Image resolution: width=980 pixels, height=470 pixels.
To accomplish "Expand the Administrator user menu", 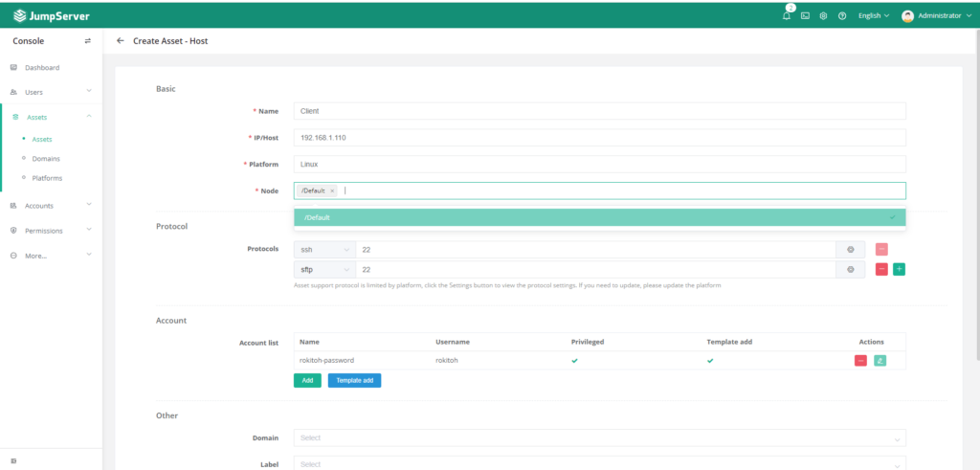I will click(937, 16).
